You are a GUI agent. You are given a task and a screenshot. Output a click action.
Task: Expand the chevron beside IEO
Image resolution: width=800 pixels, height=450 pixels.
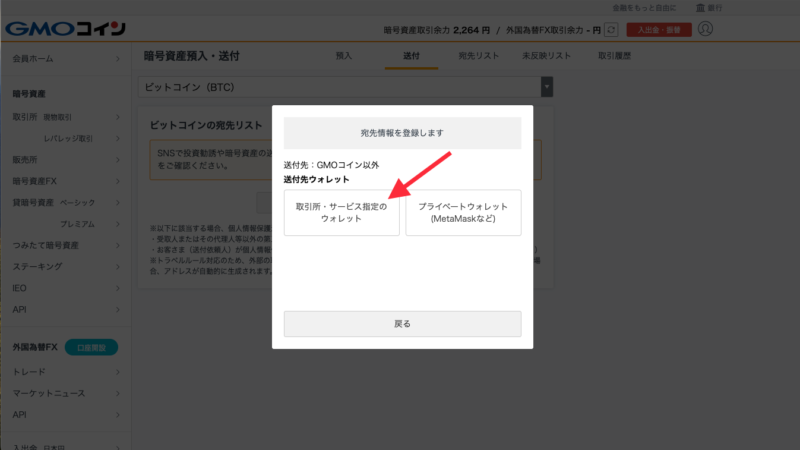pyautogui.click(x=117, y=288)
